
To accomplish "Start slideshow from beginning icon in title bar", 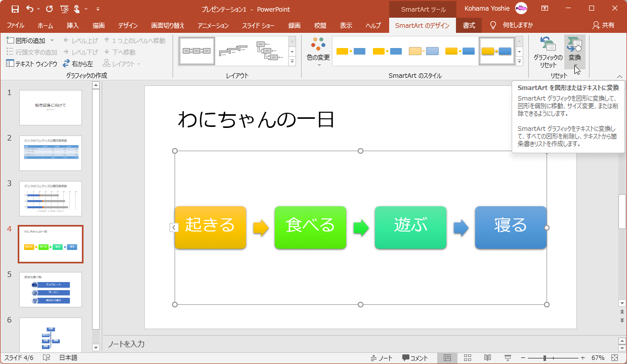I will pyautogui.click(x=64, y=9).
